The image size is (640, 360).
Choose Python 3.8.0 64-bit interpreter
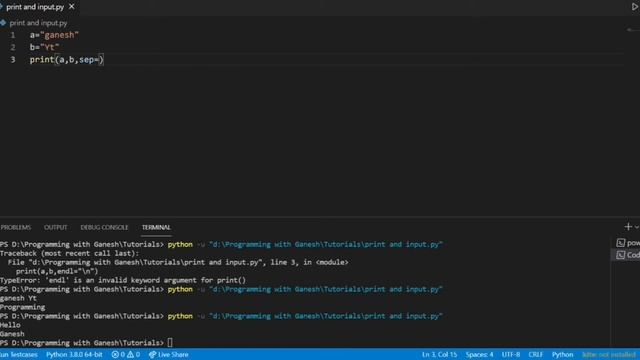coord(74,354)
